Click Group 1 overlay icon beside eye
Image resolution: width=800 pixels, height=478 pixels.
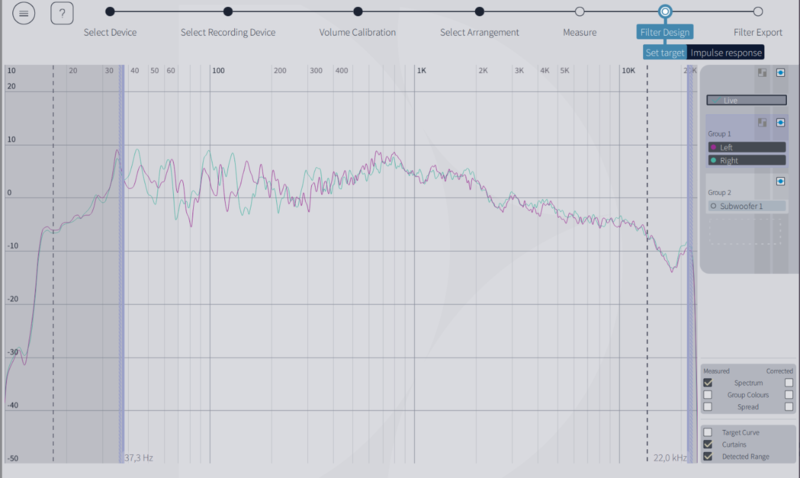762,122
